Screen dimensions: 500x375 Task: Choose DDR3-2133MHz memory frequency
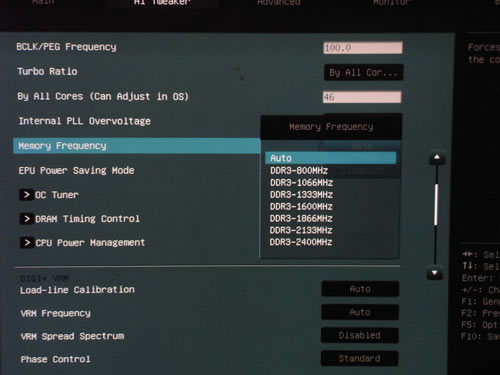[x=301, y=230]
